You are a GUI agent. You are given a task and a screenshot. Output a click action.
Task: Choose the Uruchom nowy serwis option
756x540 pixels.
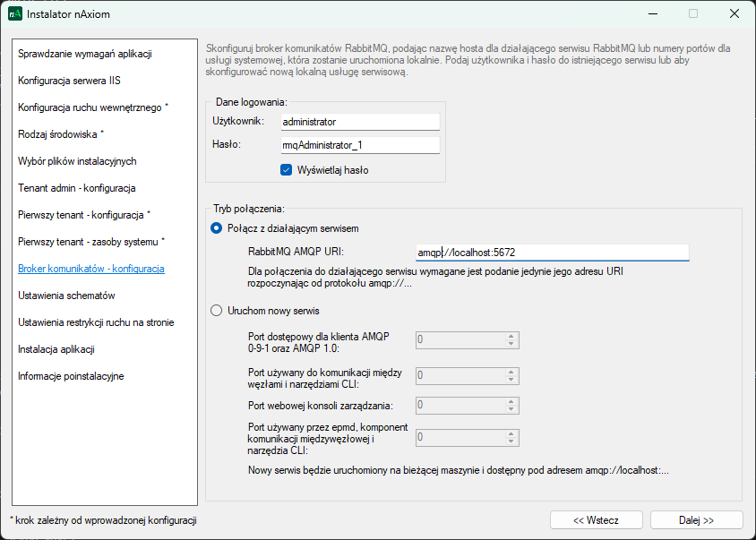coord(216,311)
